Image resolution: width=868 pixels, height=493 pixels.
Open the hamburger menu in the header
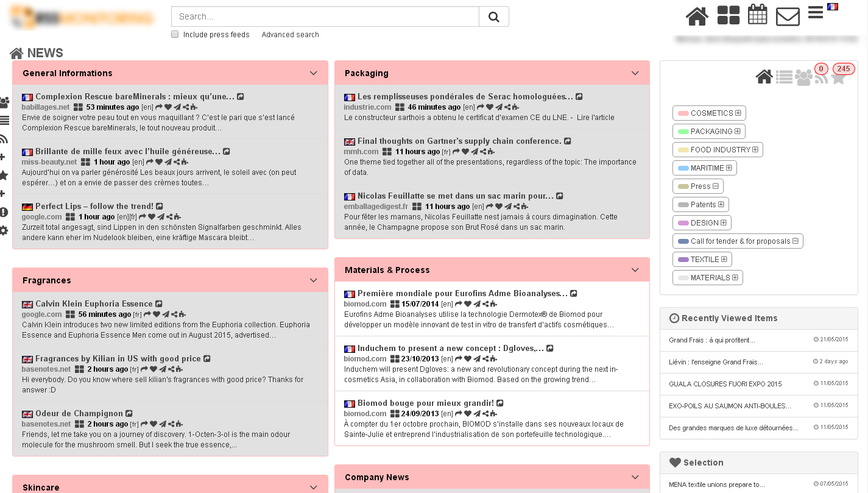pyautogui.click(x=816, y=12)
